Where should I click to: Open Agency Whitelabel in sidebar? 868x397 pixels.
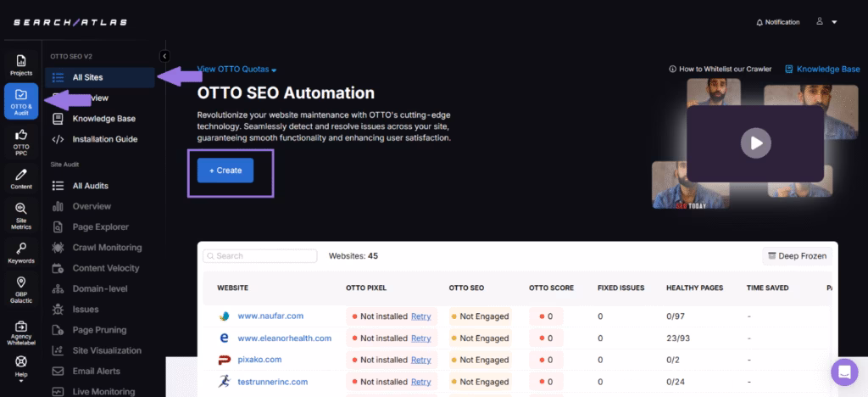coord(21,329)
